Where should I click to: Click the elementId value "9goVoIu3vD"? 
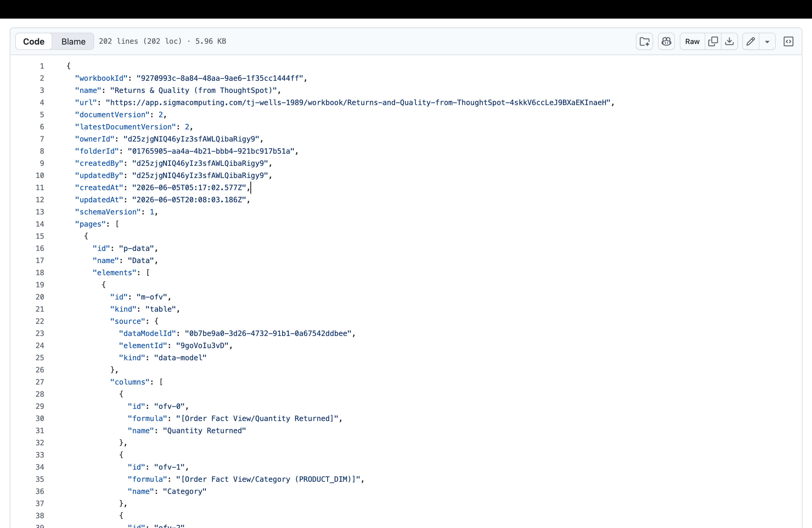point(202,346)
